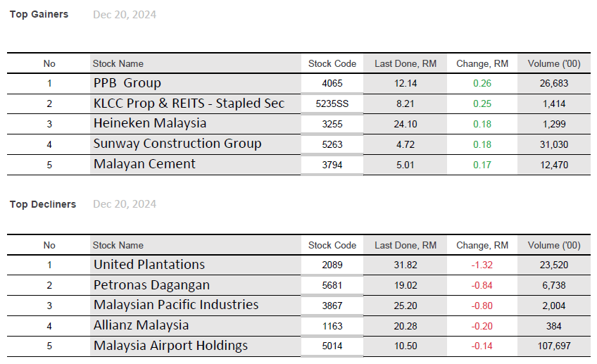The image size is (597, 364).
Task: Click last done price 4.72
Action: tap(406, 145)
